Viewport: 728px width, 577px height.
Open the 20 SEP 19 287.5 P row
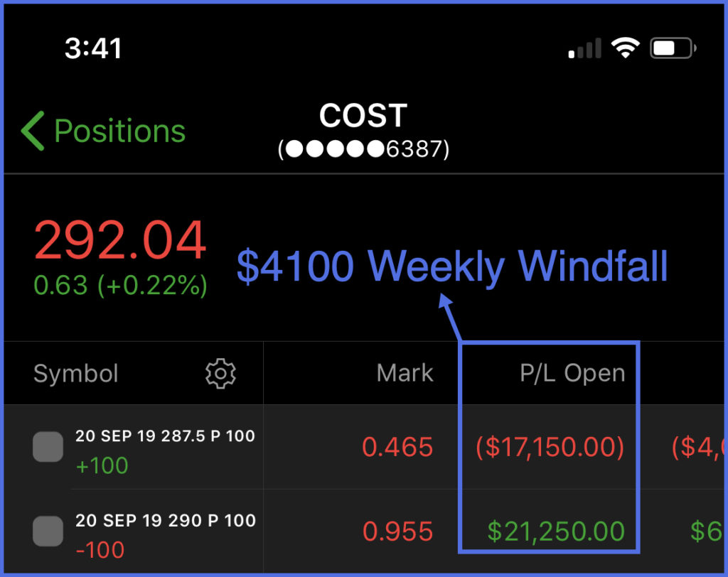click(165, 436)
